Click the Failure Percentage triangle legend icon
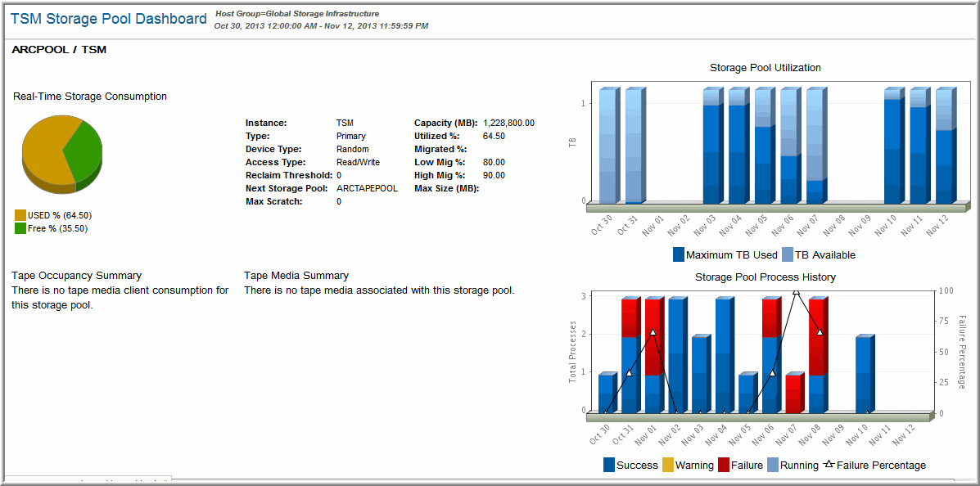 click(828, 465)
